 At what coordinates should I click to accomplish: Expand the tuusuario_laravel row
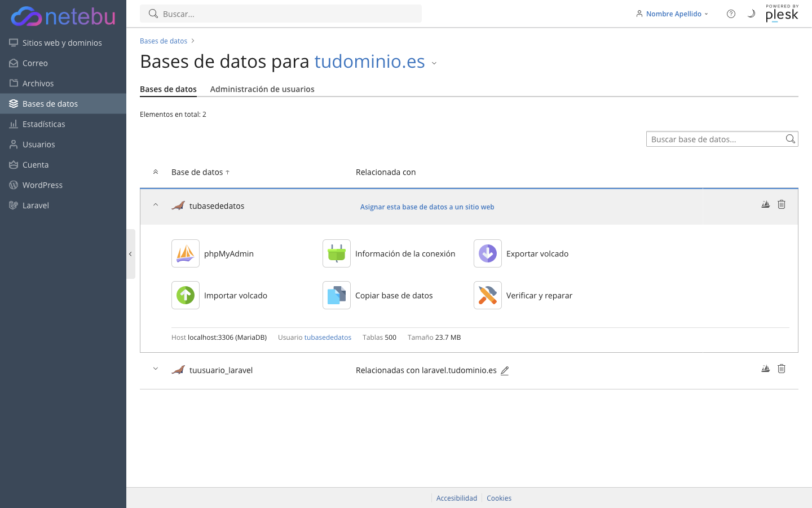(x=156, y=369)
